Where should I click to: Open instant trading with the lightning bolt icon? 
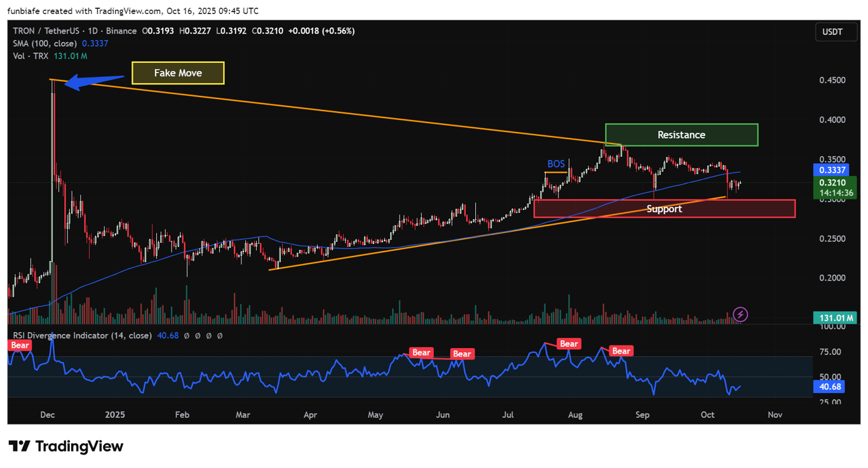point(740,314)
